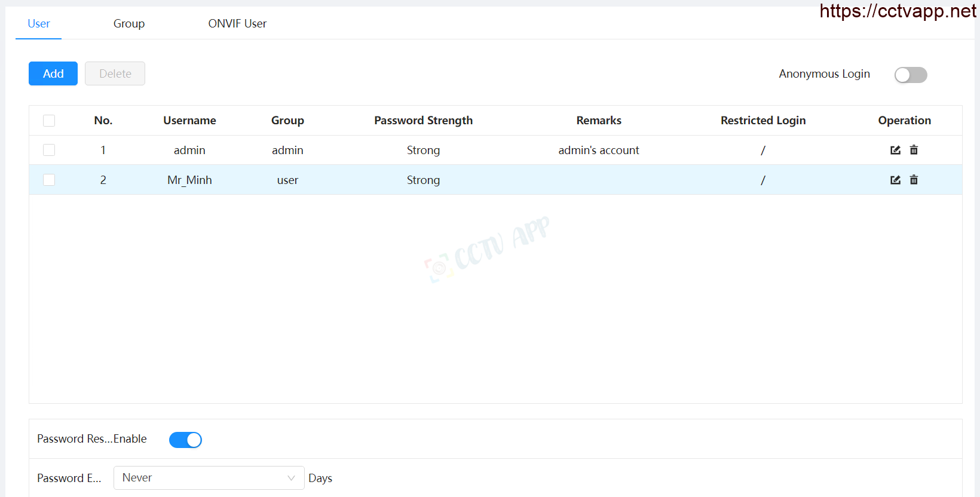Image resolution: width=980 pixels, height=497 pixels.
Task: Tick the checkbox for admin row
Action: [49, 150]
